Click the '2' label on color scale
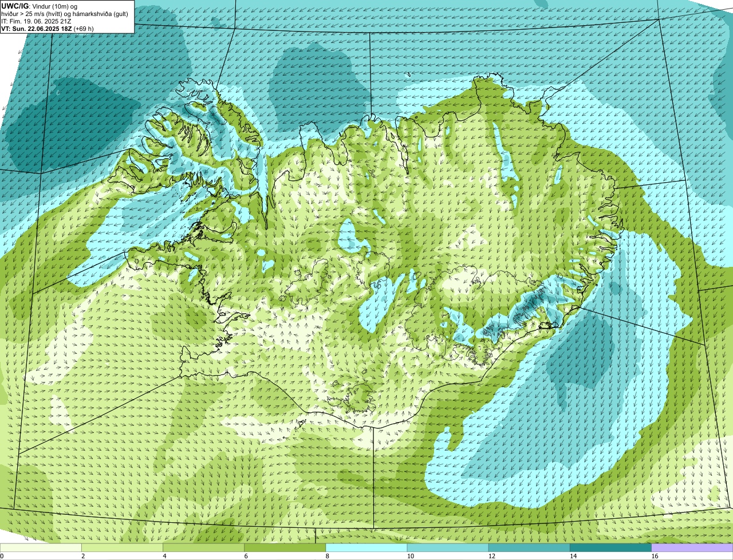The height and width of the screenshot is (560, 733). click(x=83, y=556)
